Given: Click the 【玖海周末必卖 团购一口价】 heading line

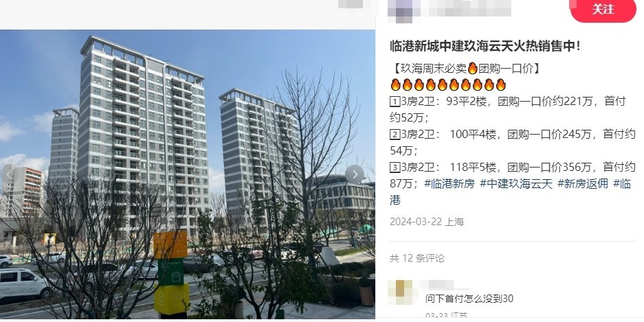Looking at the screenshot, I should click(465, 69).
